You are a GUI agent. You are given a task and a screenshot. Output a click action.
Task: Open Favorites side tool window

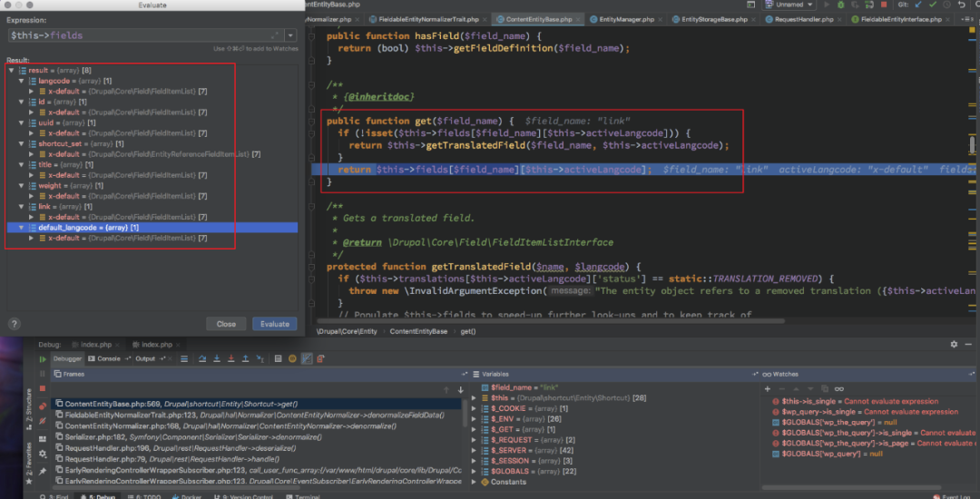[29, 464]
